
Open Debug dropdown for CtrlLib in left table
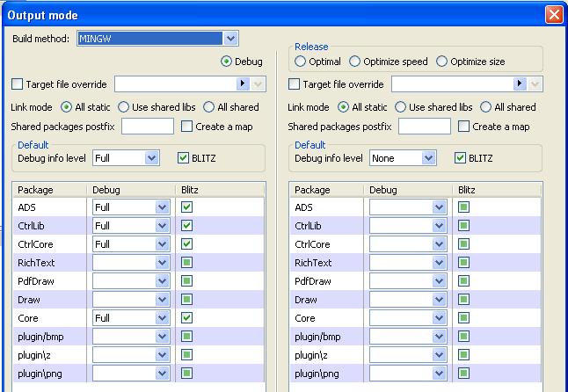coord(162,226)
